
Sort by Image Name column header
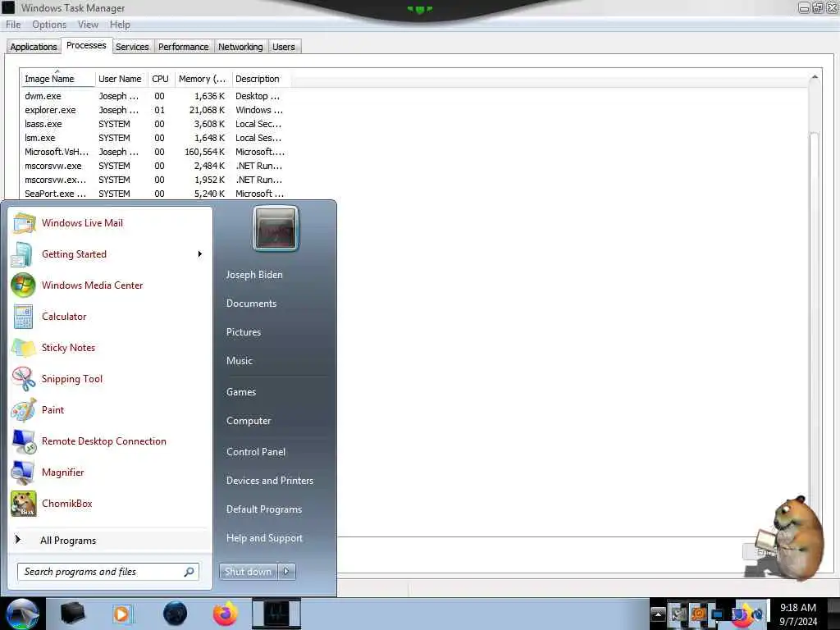coord(58,79)
